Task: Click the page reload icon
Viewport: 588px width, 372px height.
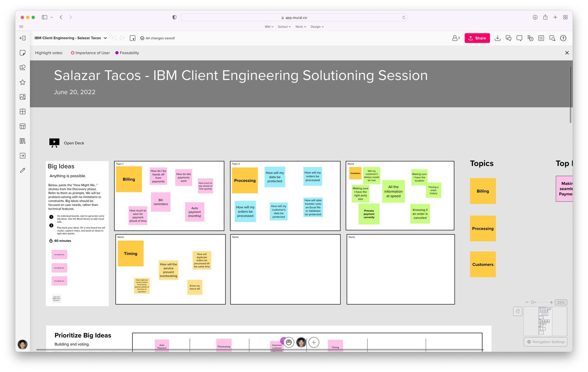Action: (x=404, y=18)
